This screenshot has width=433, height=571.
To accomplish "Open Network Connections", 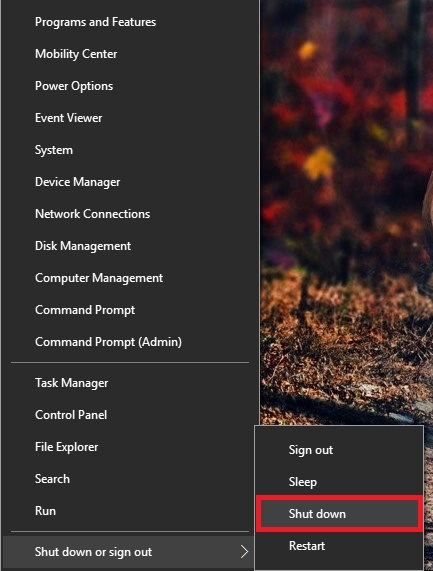I will pos(129,214).
